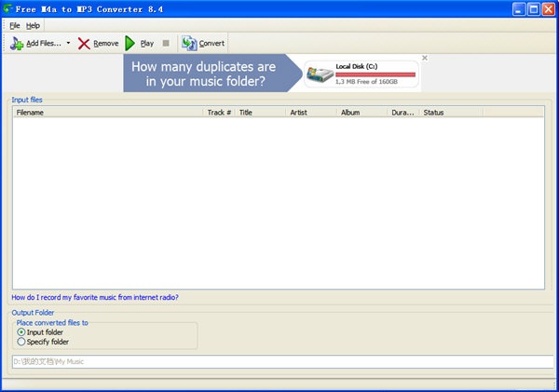Sort list by Artist column header
Screen dimensions: 559x392
tap(311, 113)
